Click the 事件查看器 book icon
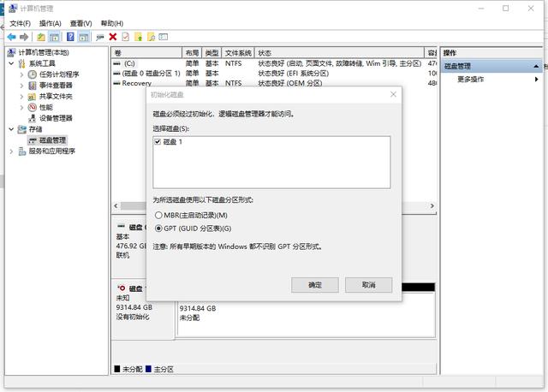 coord(33,86)
